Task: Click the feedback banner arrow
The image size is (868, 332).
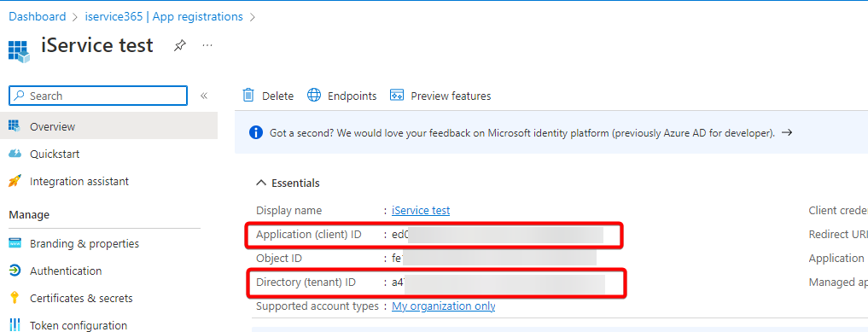Action: click(787, 133)
